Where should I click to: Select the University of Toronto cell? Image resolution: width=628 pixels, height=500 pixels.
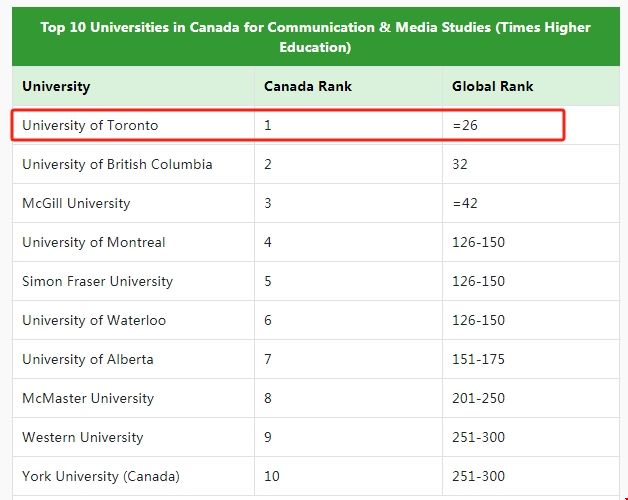pos(90,125)
